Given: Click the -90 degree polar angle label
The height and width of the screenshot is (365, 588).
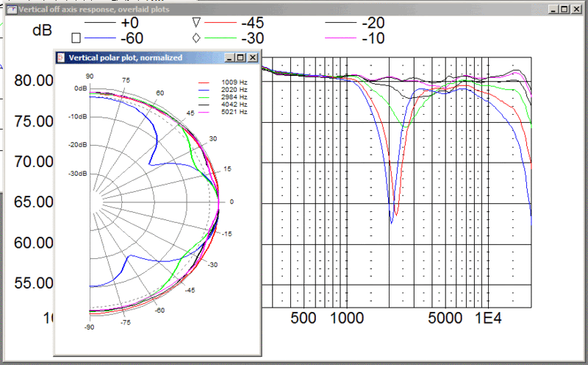Looking at the screenshot, I should tap(89, 327).
